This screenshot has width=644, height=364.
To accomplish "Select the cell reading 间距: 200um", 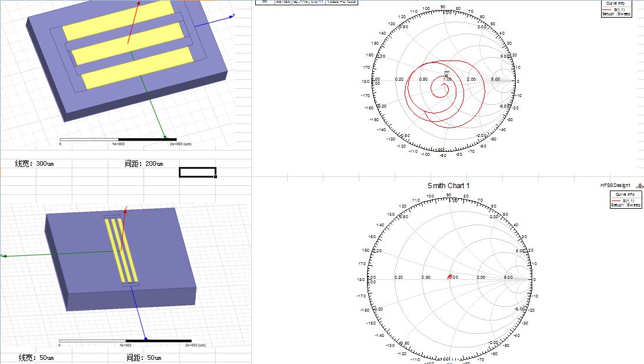I will (x=144, y=163).
